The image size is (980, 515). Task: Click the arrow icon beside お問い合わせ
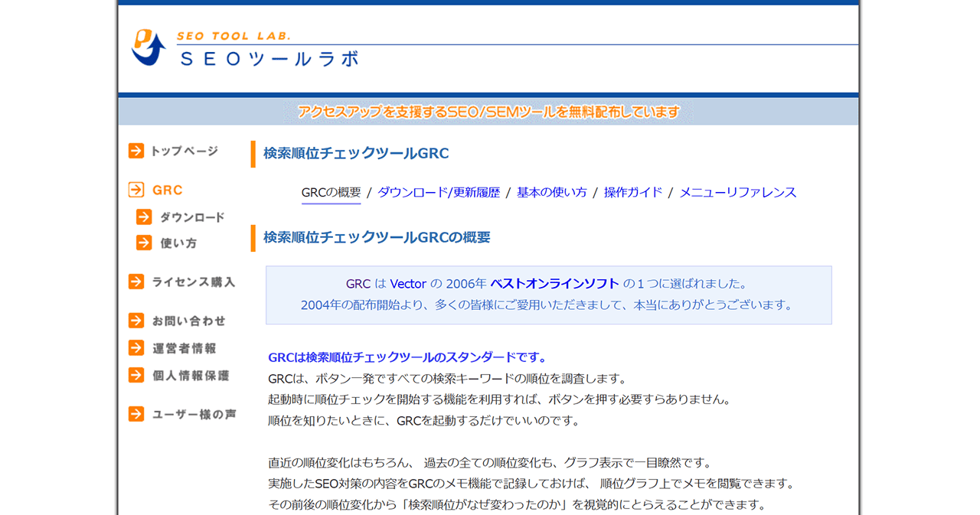coord(136,321)
